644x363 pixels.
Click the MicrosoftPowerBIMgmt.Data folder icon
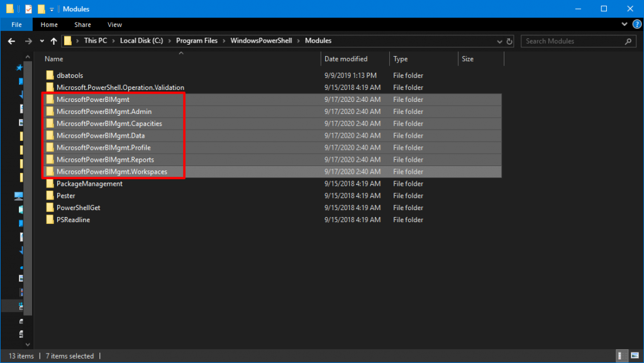point(50,135)
